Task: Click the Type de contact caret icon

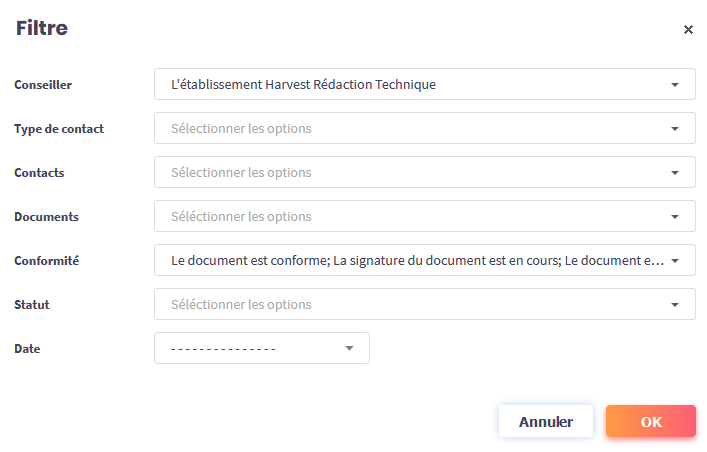Action: (x=675, y=129)
